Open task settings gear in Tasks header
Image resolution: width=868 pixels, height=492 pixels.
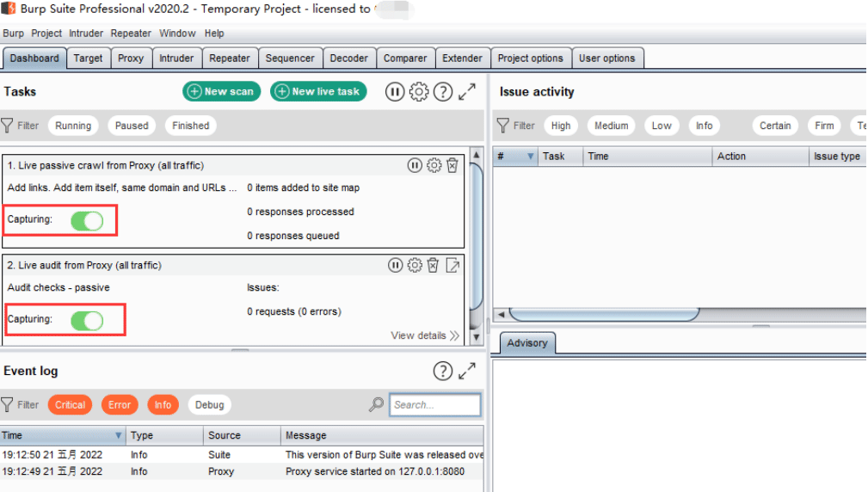418,92
